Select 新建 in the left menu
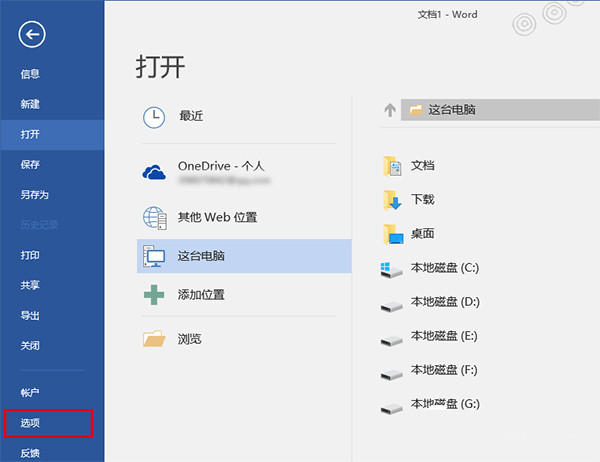This screenshot has height=462, width=600. pos(30,104)
